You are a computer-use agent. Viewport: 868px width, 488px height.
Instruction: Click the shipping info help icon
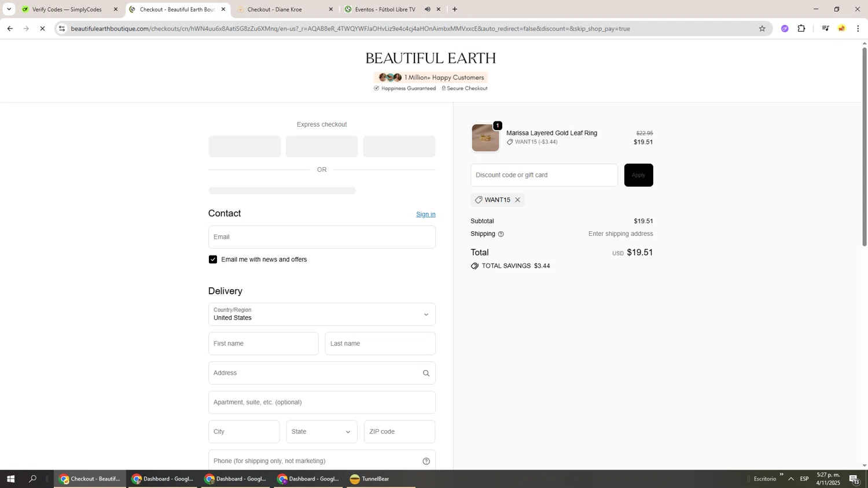501,234
